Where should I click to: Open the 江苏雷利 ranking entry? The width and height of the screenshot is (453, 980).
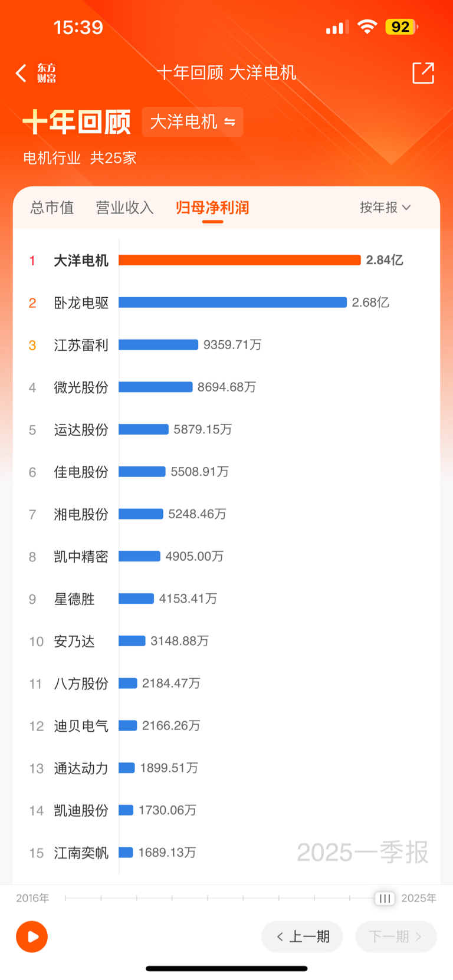point(226,345)
